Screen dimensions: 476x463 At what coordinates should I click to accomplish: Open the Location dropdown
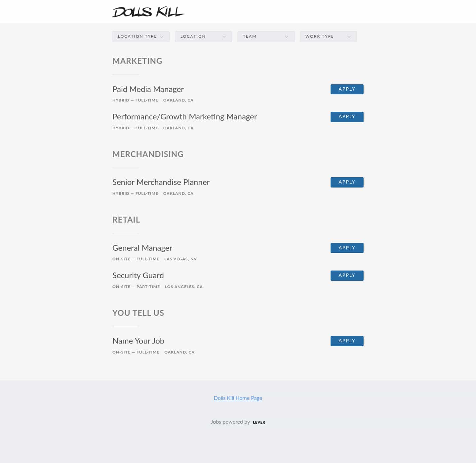203,36
